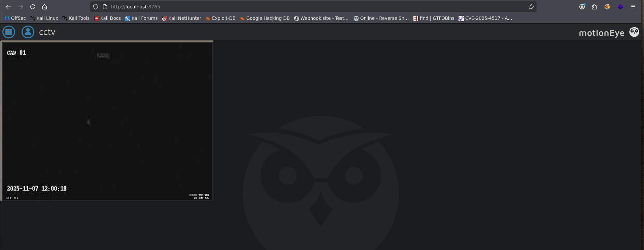Open the Webhook.site bookmark

point(321,18)
